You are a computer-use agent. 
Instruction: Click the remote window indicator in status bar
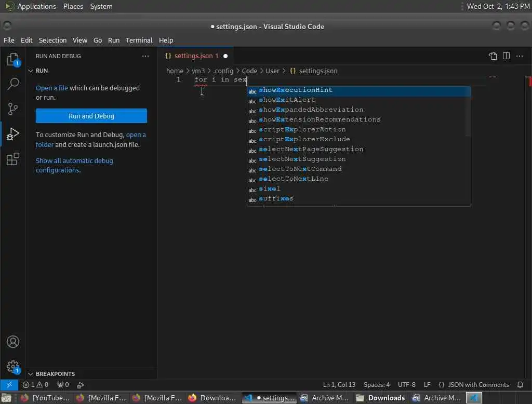9,385
